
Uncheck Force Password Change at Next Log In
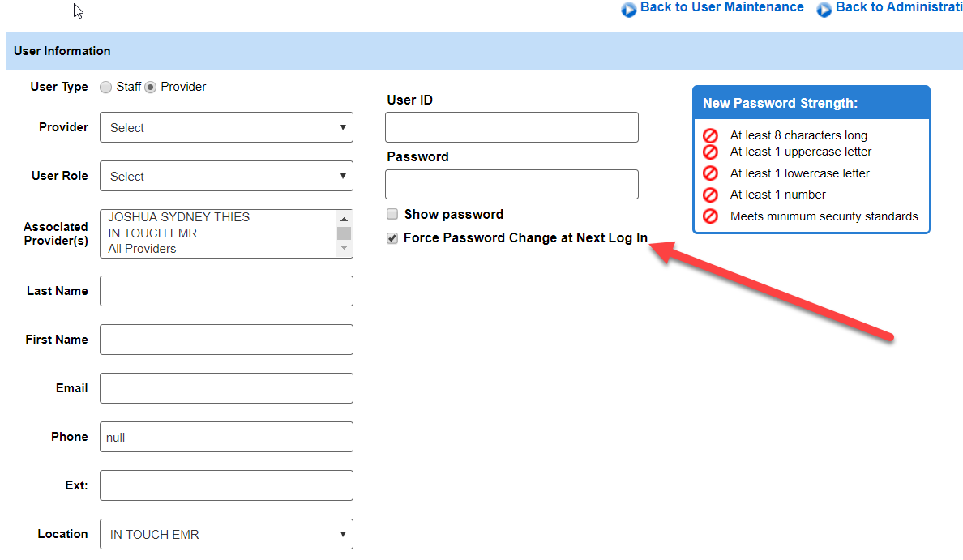(392, 238)
